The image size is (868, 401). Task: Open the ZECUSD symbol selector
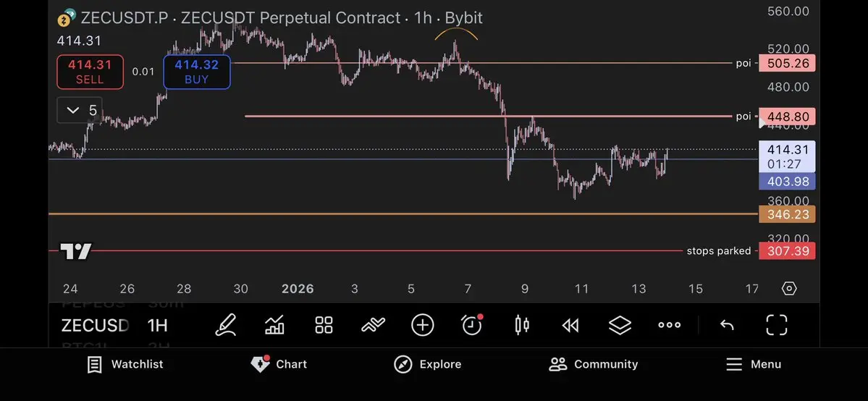point(95,325)
